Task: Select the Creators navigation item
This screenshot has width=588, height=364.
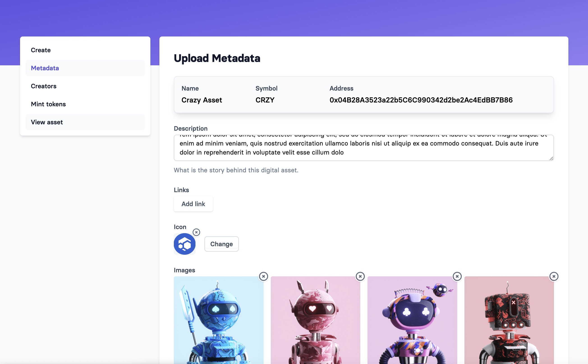Action: point(44,86)
